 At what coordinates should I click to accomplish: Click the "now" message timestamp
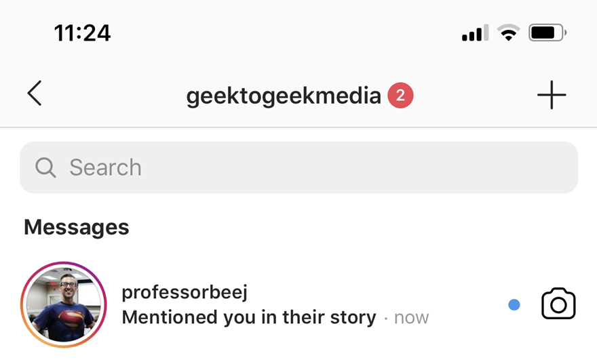point(411,317)
